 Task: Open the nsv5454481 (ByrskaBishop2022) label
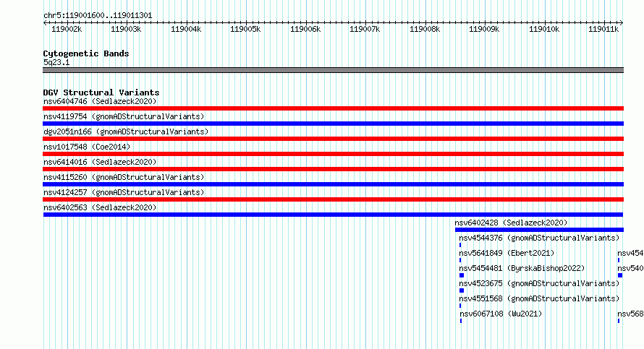522,268
